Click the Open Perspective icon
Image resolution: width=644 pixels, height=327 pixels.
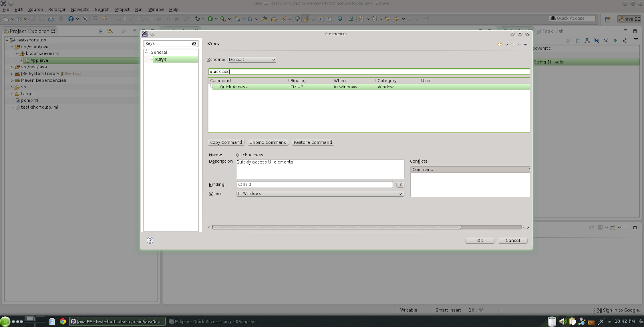click(x=608, y=19)
